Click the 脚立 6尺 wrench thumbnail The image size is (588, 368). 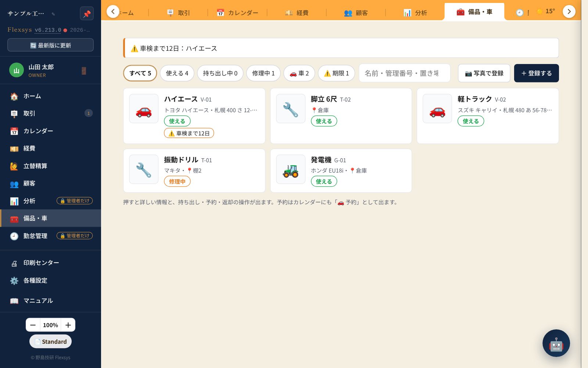tap(291, 109)
